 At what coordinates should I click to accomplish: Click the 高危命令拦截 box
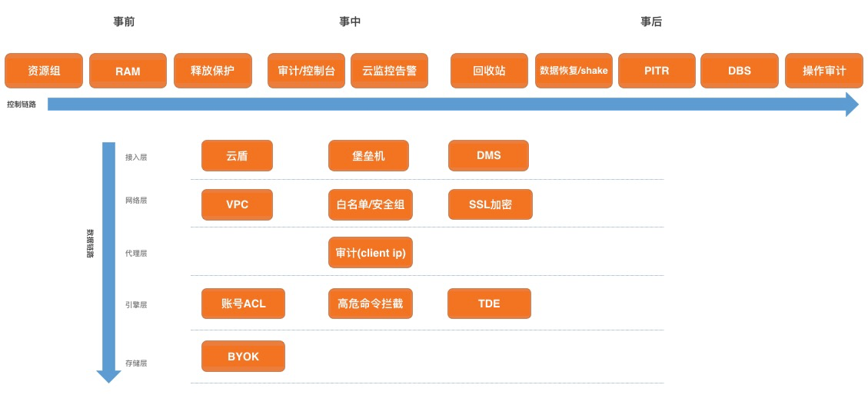370,304
